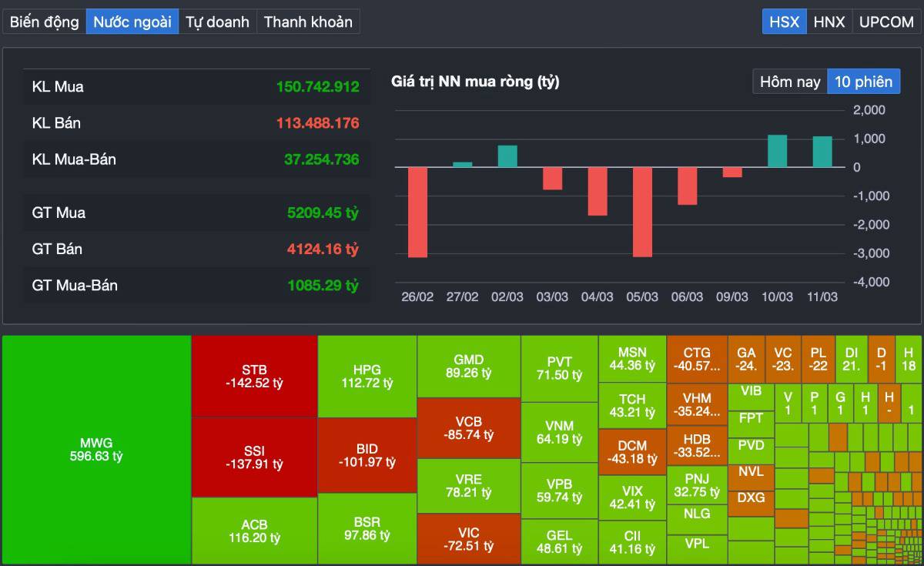This screenshot has height=566, width=924.
Task: Open the VHM -35.24 tile
Action: [697, 405]
